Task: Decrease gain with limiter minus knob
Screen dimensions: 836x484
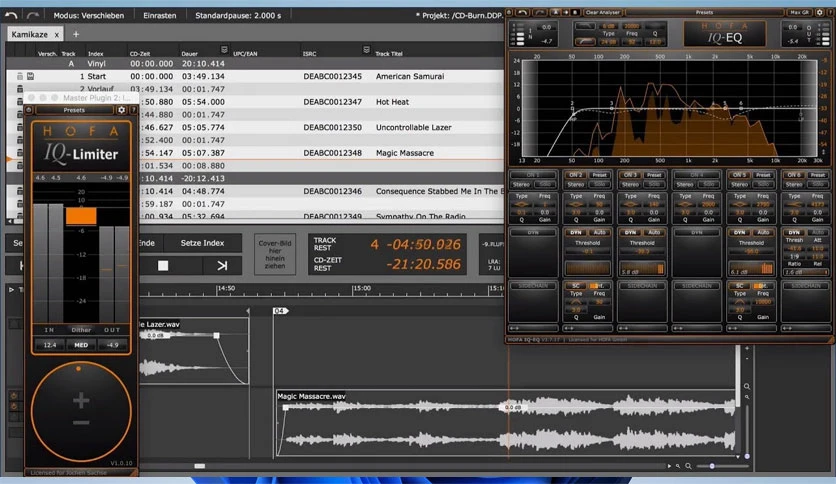Action: 81,423
